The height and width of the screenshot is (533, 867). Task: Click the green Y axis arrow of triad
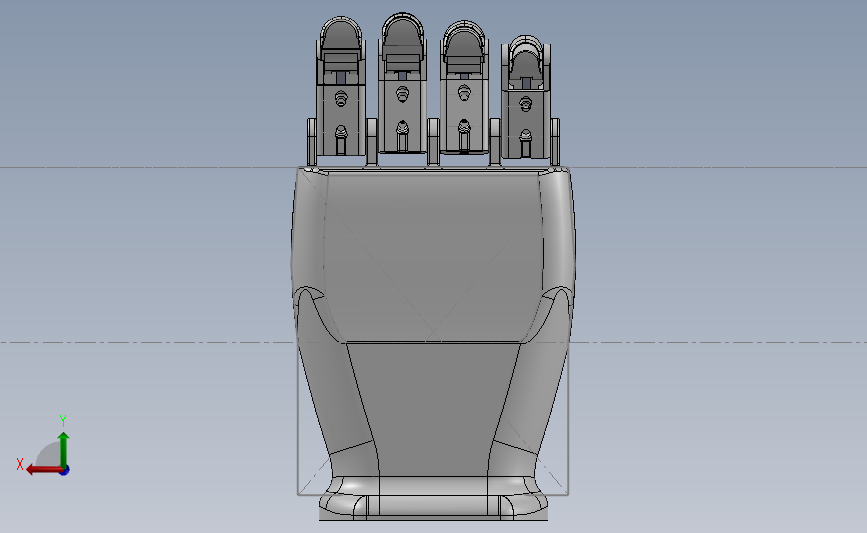(64, 450)
